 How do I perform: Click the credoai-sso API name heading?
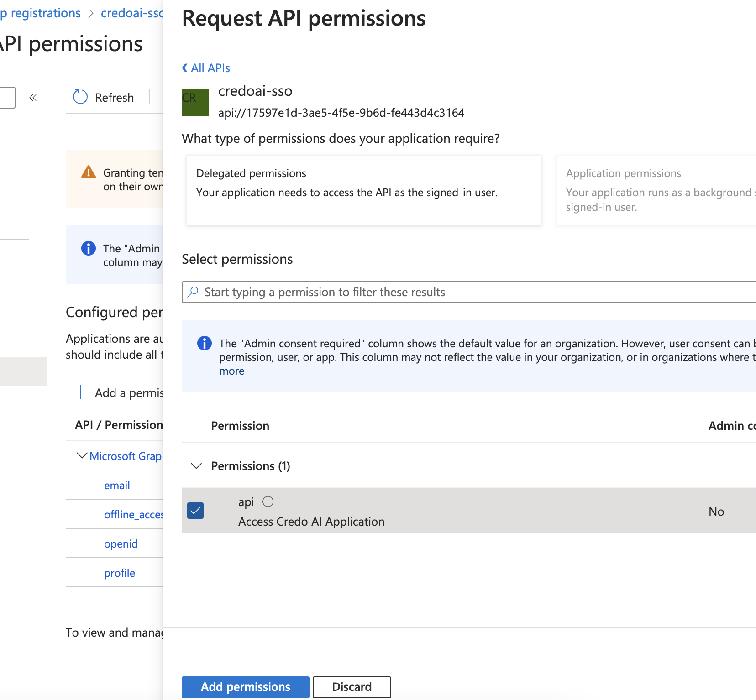(255, 91)
